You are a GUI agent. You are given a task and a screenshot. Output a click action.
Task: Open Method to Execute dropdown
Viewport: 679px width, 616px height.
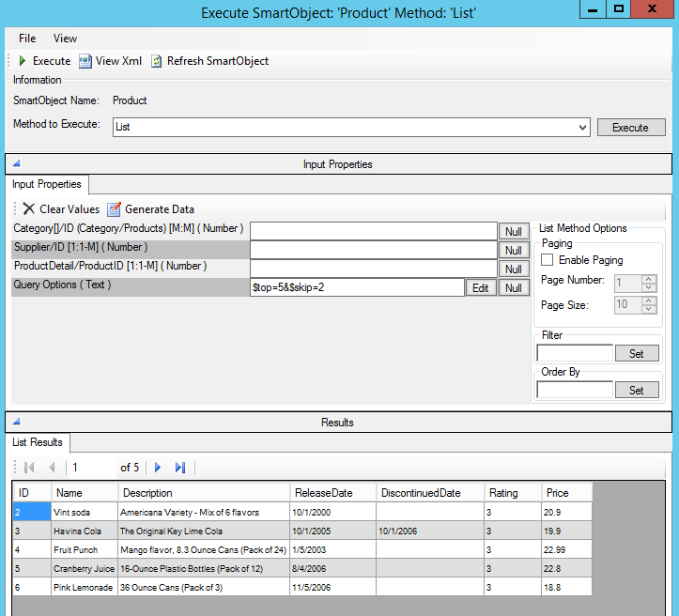pos(582,127)
